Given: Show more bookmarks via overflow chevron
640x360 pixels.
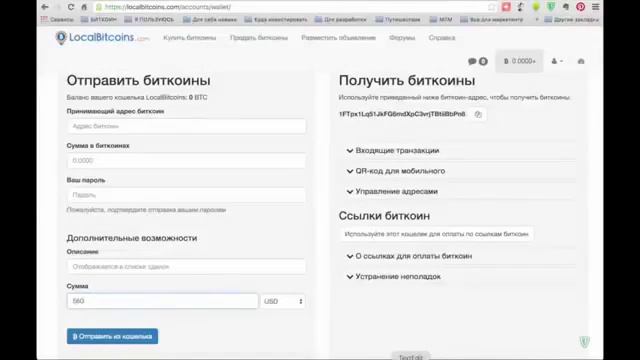Looking at the screenshot, I should click(x=536, y=19).
